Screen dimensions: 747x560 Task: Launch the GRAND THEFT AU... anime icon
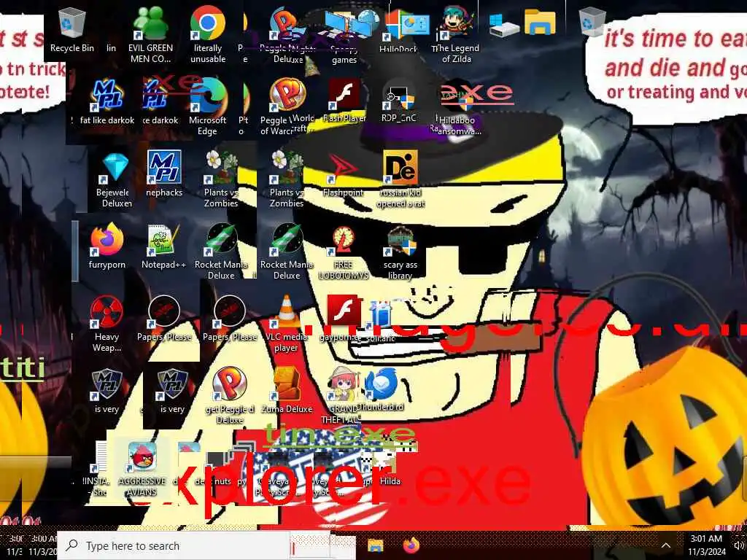[341, 395]
